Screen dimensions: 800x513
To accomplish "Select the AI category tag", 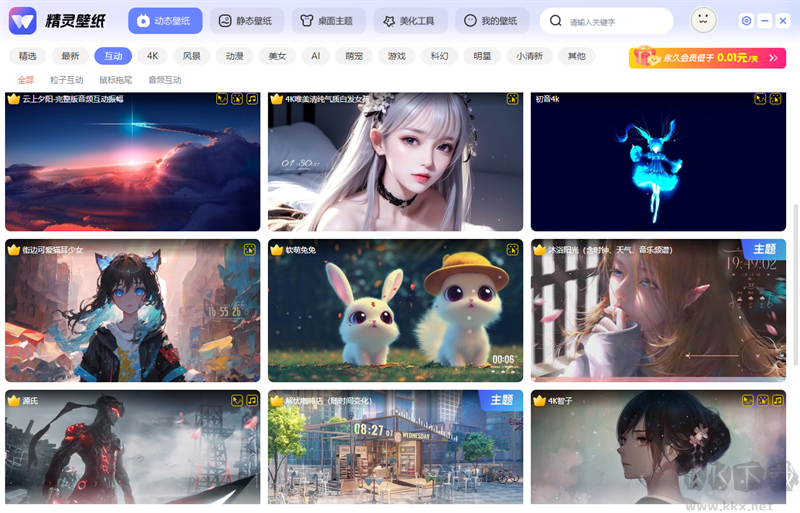I will [x=316, y=56].
